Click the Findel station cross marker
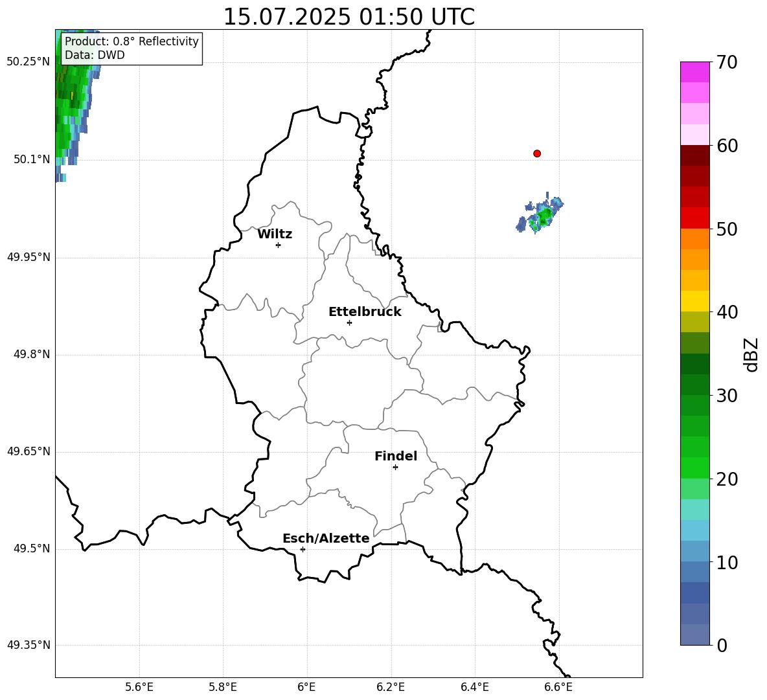Image resolution: width=767 pixels, height=700 pixels. tap(395, 468)
